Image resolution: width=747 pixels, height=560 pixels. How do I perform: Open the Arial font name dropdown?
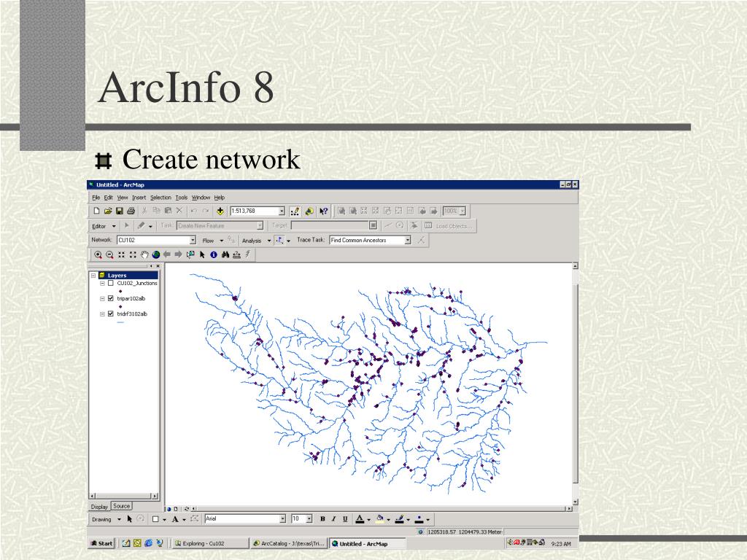point(282,518)
